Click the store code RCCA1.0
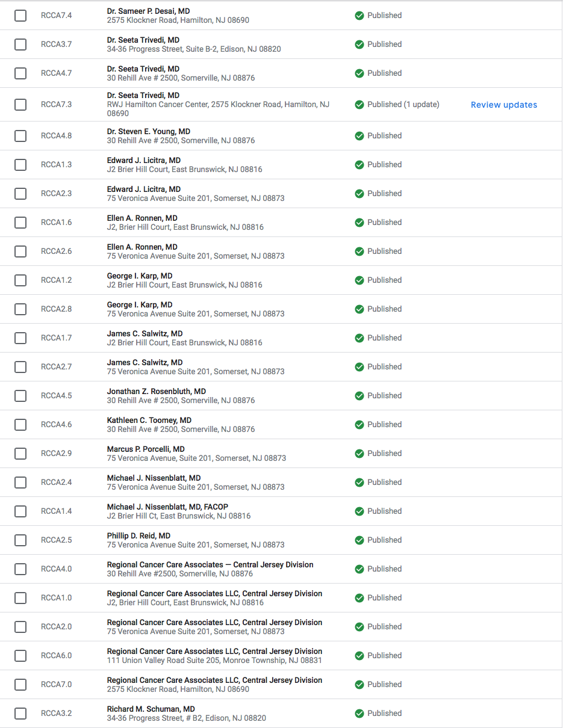The image size is (563, 728). click(56, 598)
